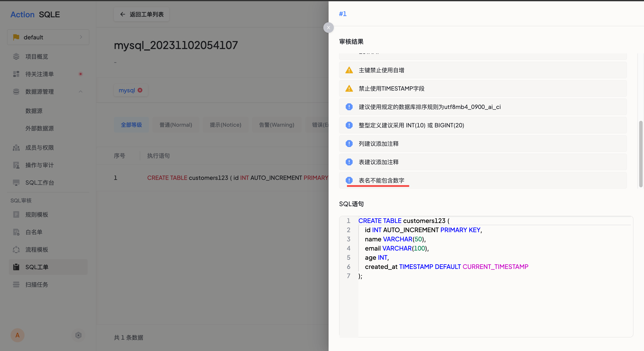Expand the default project selector
Screen dimensions: 644x351
pos(48,37)
